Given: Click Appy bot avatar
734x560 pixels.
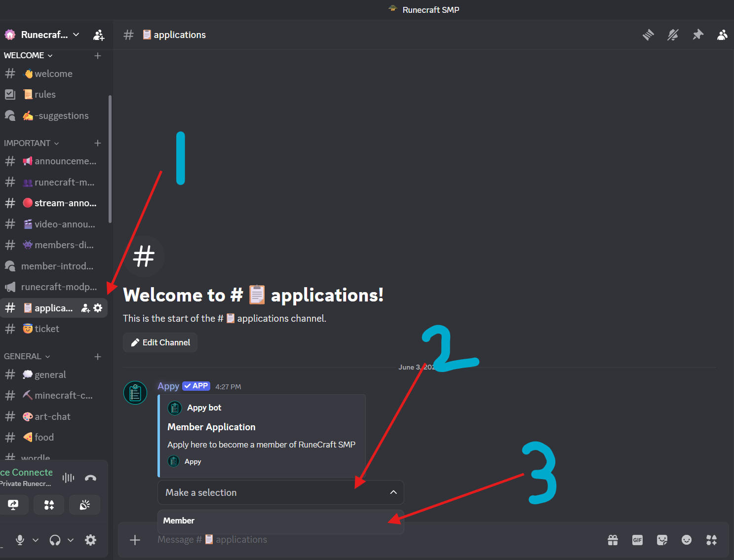Looking at the screenshot, I should (135, 393).
